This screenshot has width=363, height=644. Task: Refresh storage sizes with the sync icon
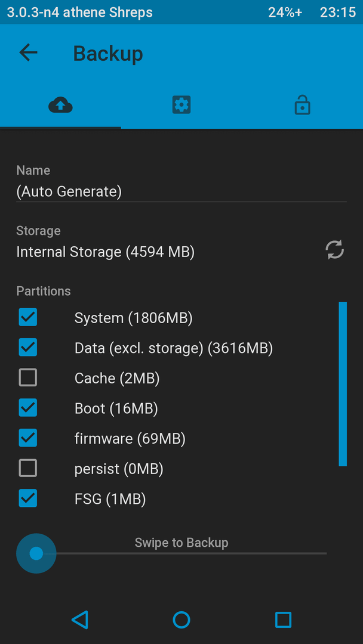pyautogui.click(x=334, y=250)
